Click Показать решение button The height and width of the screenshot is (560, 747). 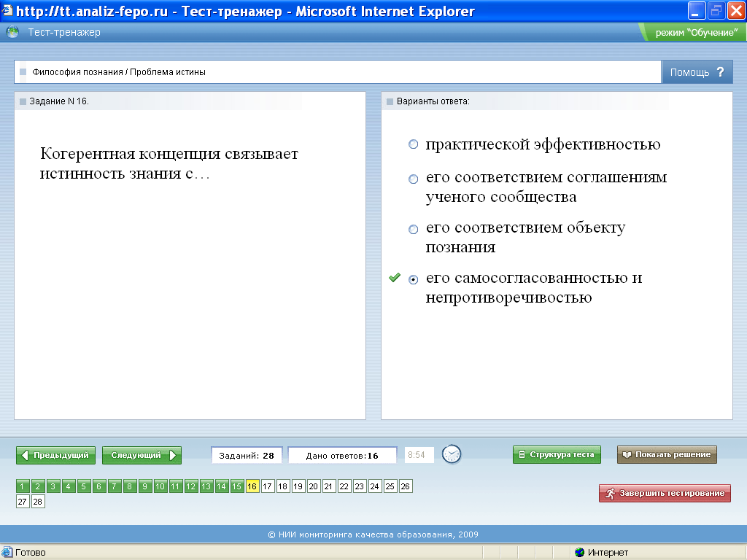click(667, 454)
